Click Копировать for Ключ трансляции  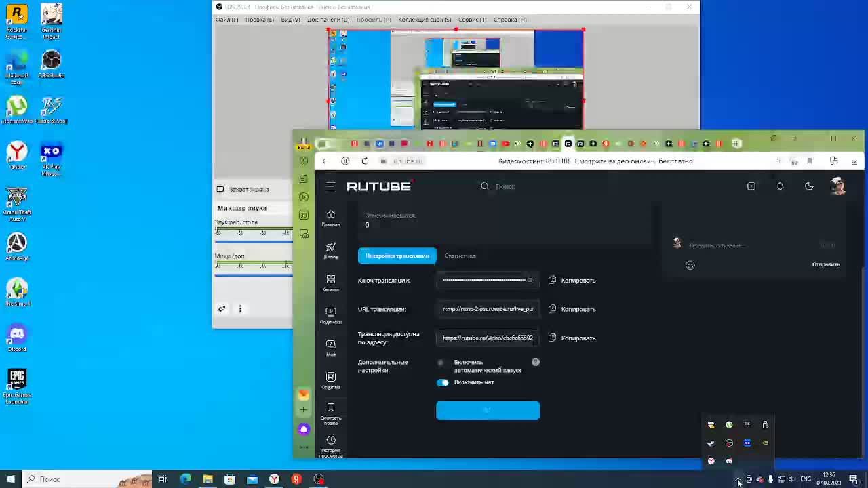(x=578, y=280)
